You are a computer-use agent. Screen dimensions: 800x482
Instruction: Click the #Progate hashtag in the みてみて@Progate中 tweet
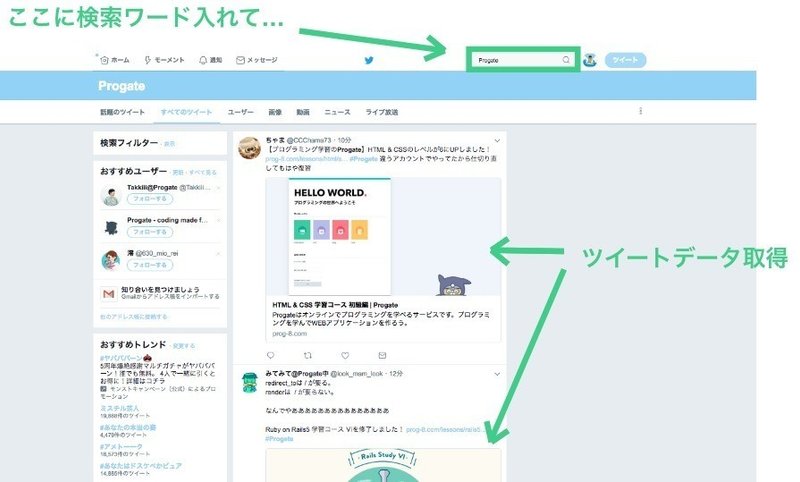click(x=280, y=439)
